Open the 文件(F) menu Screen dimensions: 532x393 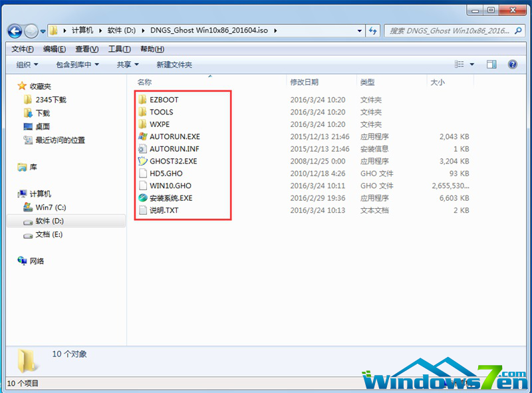(x=23, y=49)
